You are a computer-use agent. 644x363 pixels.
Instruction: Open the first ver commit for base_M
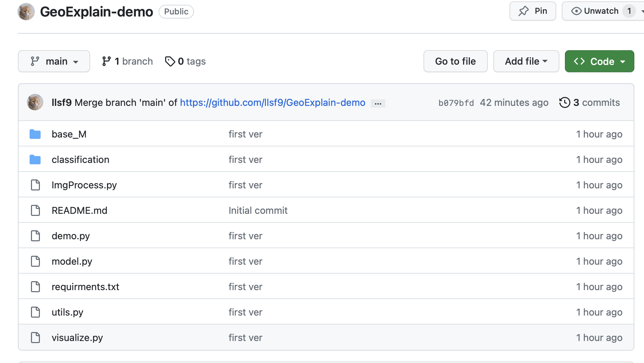pos(245,134)
